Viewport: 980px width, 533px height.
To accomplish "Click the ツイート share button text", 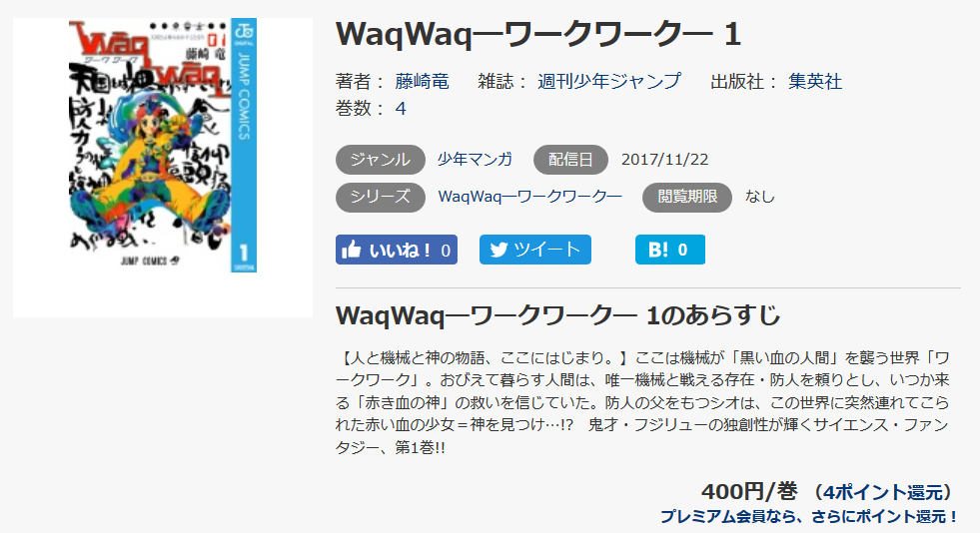I will [x=547, y=250].
